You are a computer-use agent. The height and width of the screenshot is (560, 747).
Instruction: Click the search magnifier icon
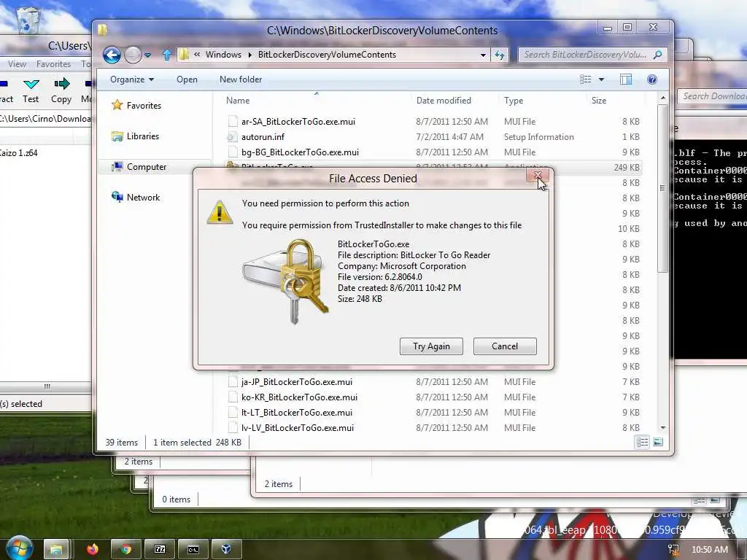coord(658,55)
